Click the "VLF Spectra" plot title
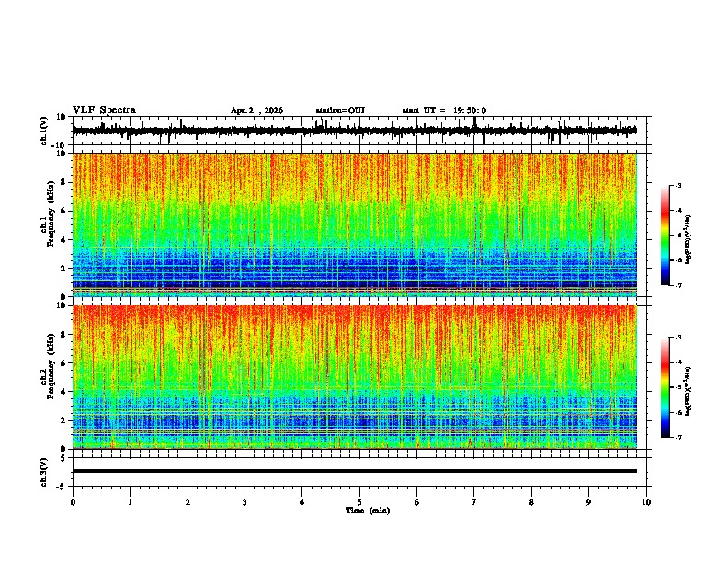Viewport: 728px width, 563px height. click(x=104, y=110)
